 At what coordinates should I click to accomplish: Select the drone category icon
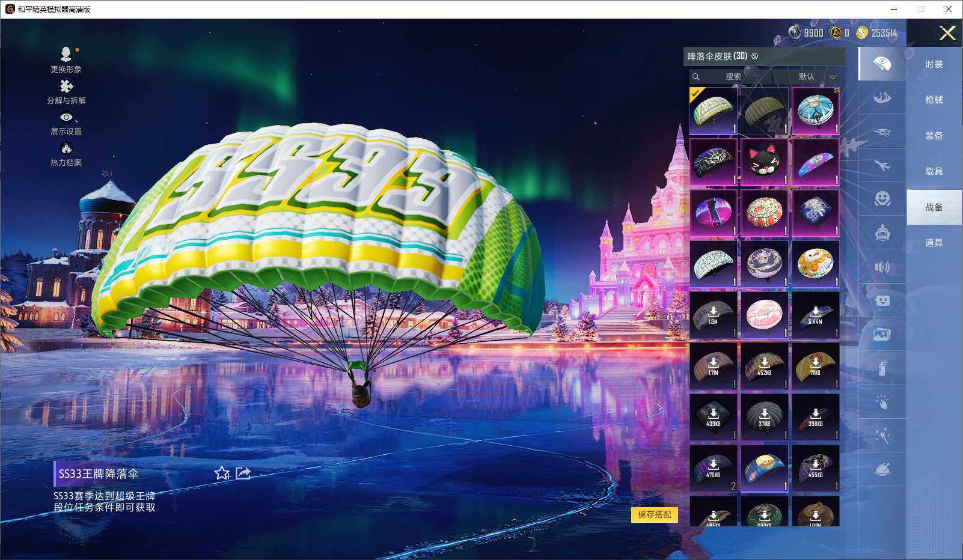coord(882,132)
